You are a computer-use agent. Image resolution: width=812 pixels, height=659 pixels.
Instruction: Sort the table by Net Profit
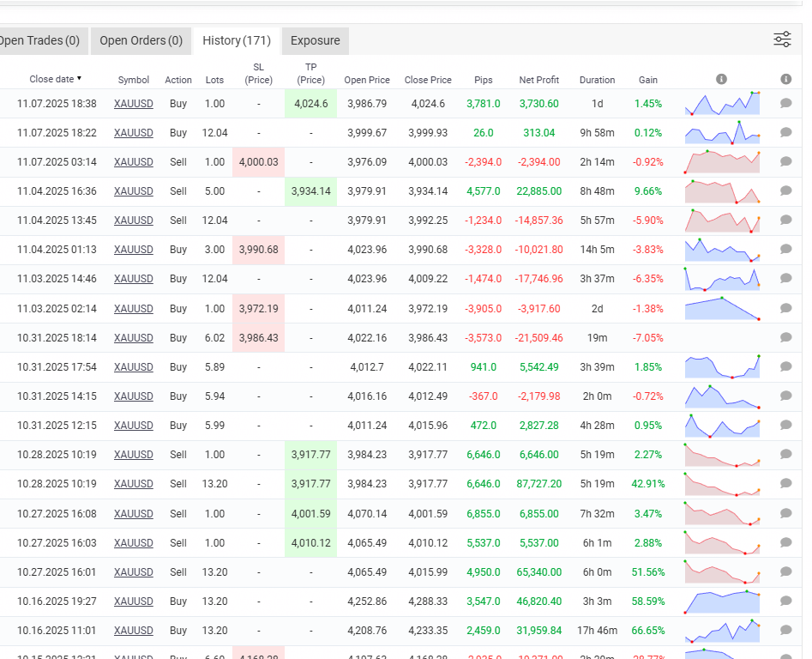click(x=538, y=80)
